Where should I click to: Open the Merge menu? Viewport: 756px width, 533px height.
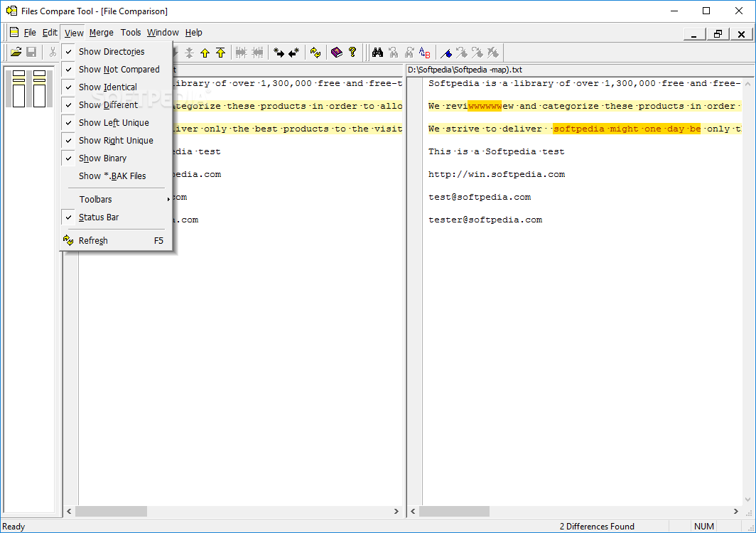click(101, 32)
